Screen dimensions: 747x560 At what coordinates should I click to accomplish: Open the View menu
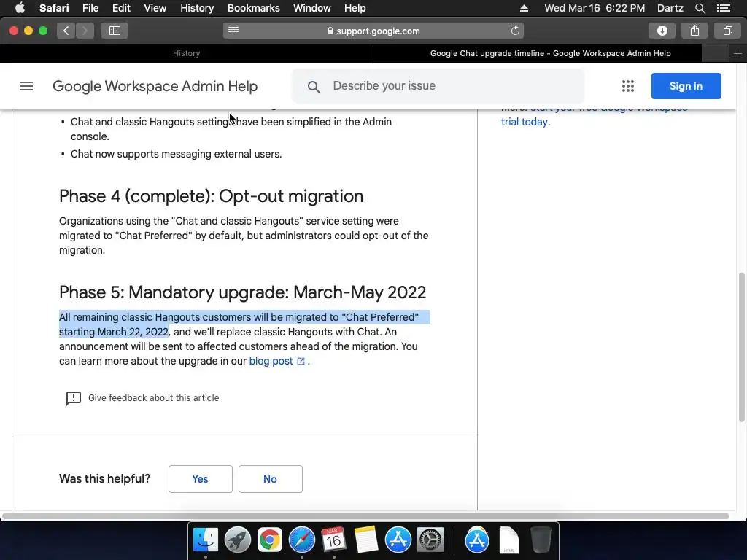(x=155, y=8)
